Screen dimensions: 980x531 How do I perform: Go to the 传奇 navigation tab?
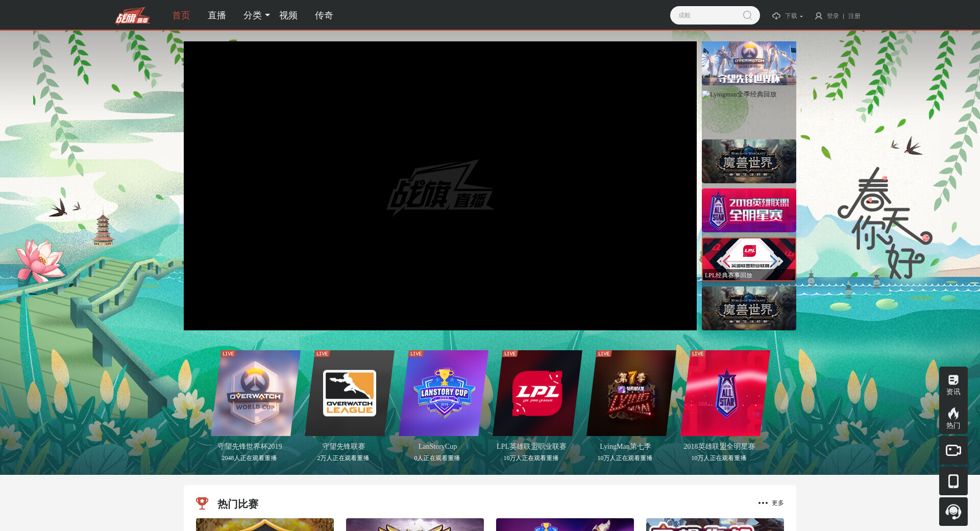[324, 15]
